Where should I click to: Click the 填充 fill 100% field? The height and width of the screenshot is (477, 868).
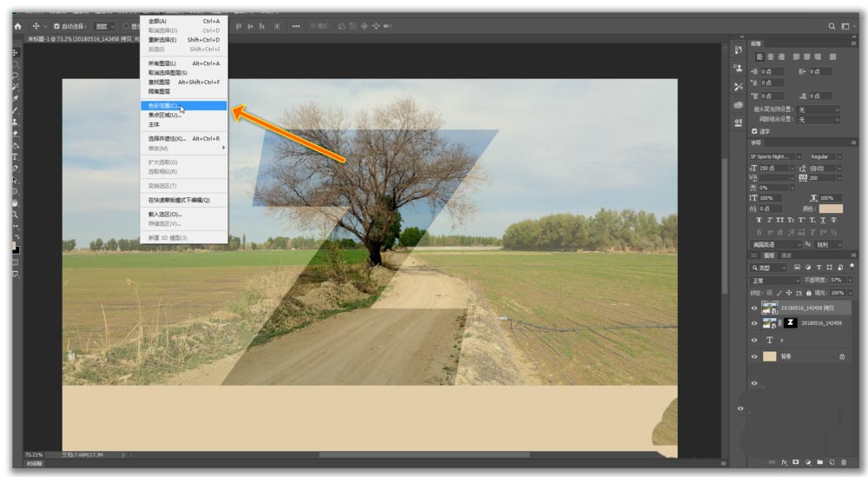(838, 293)
